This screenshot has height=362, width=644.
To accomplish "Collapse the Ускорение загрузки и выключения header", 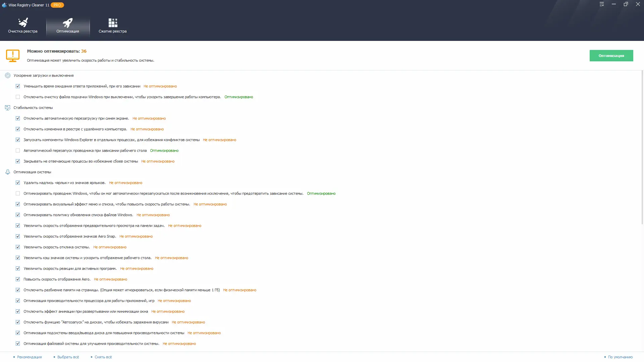I will pyautogui.click(x=43, y=75).
